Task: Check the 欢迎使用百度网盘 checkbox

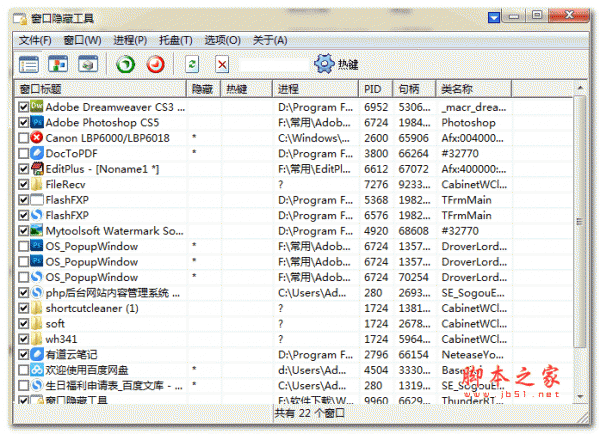Action: [23, 370]
